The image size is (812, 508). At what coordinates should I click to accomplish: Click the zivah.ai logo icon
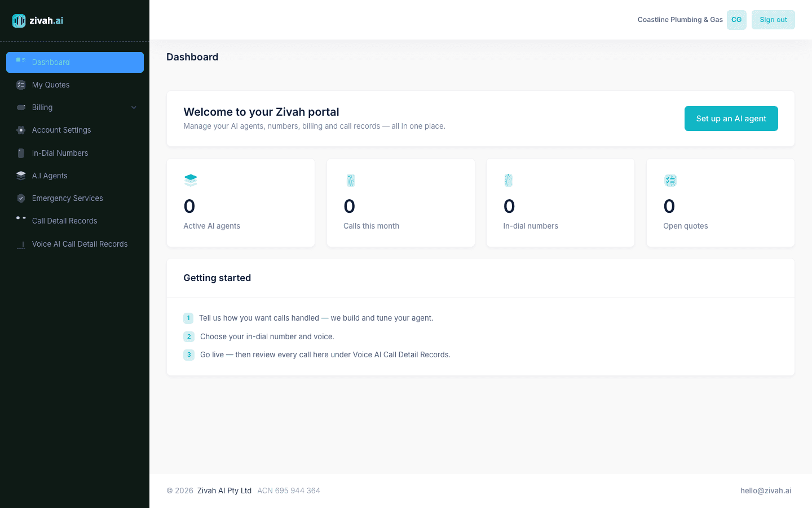tap(19, 21)
